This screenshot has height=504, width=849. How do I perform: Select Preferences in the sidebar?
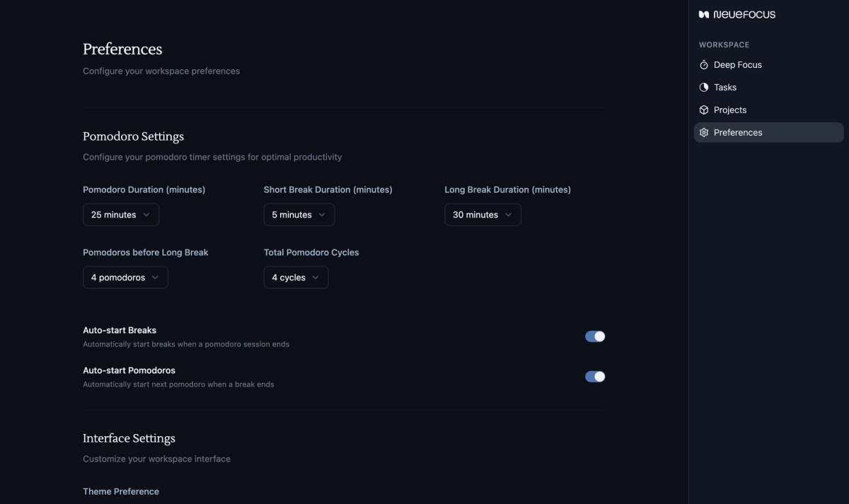point(737,133)
